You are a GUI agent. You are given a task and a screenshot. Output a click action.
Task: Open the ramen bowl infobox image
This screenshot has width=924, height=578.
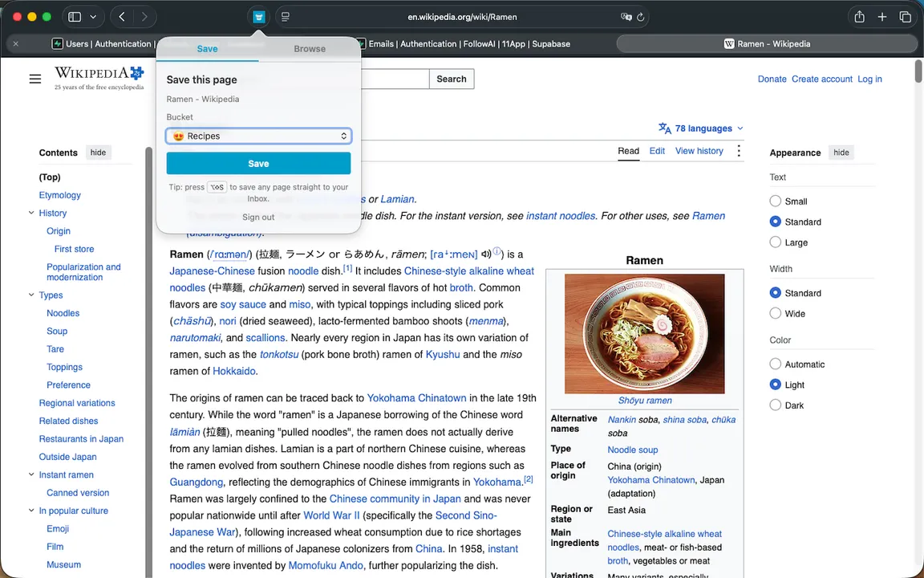645,334
